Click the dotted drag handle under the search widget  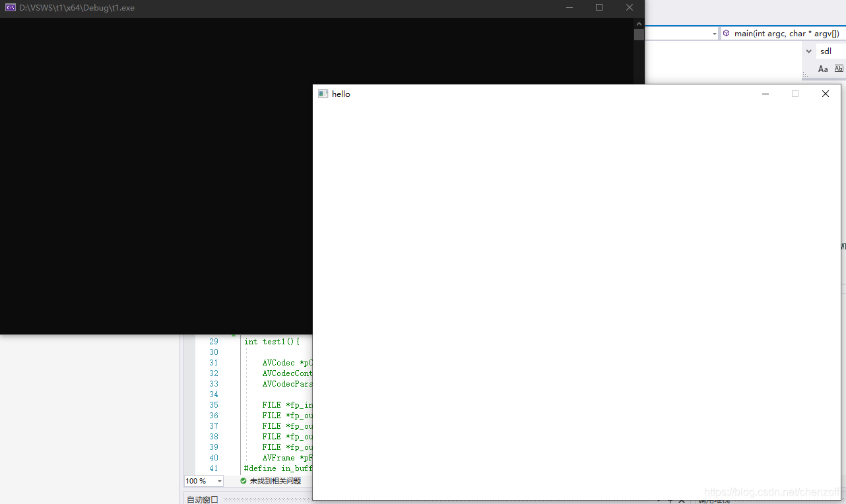805,75
